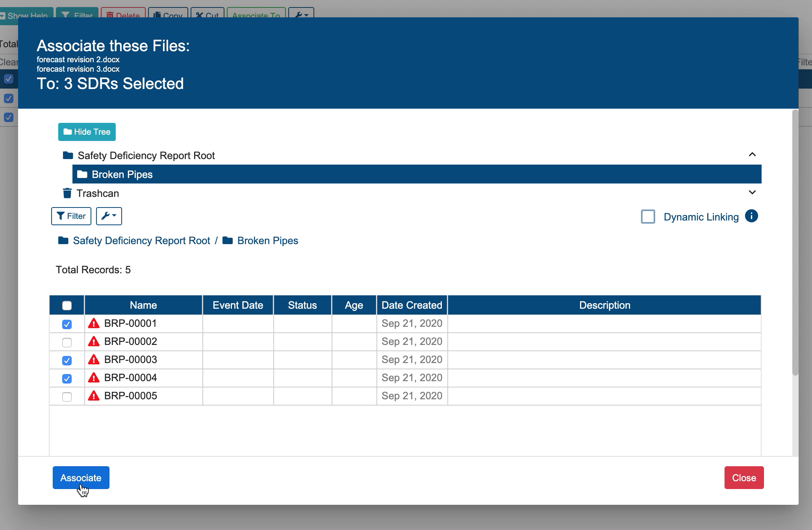The height and width of the screenshot is (530, 812).
Task: Click the warning icon beside BRP-00003
Action: point(94,360)
